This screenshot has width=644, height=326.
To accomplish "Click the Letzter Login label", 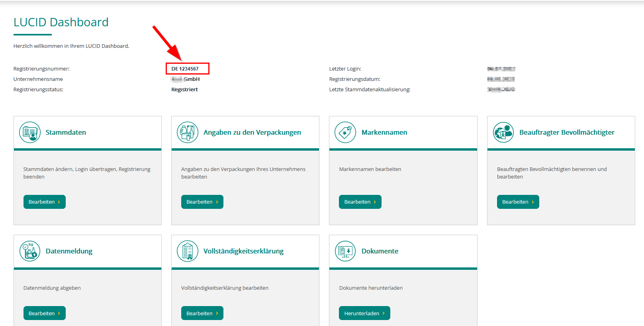I will tap(345, 69).
